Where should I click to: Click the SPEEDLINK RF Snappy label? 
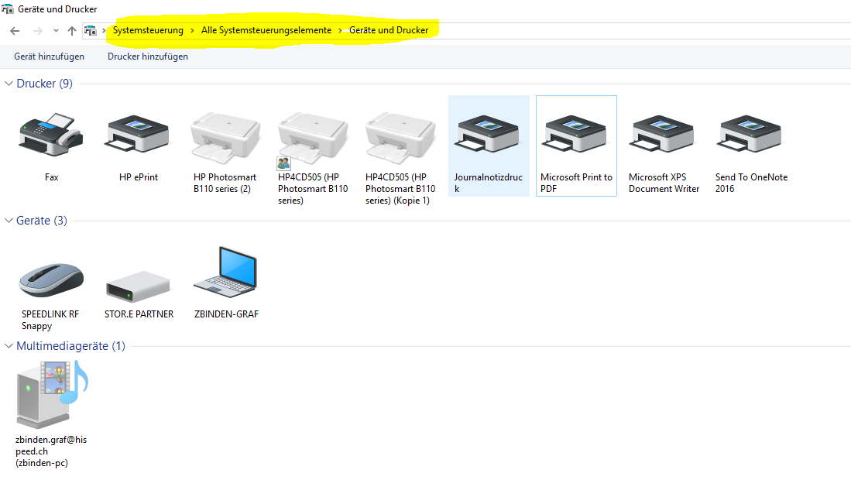tap(50, 320)
